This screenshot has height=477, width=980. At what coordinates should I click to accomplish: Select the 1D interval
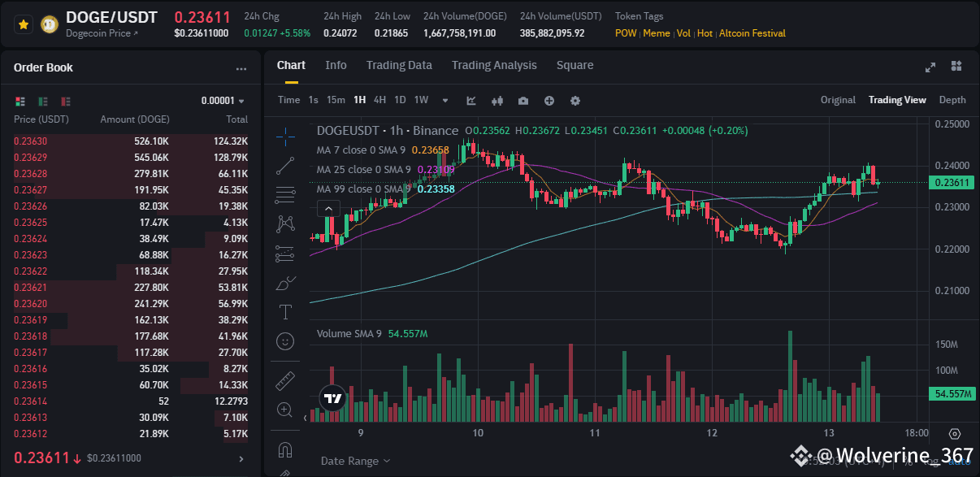400,100
